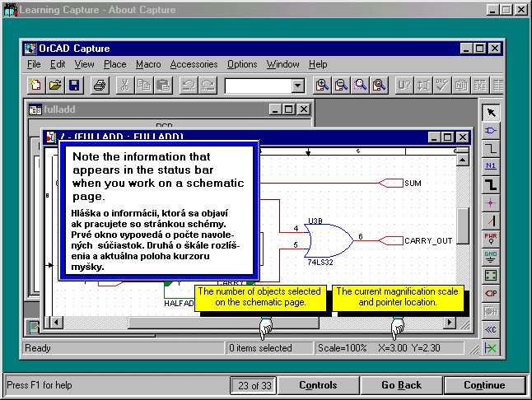Open the Macro menu
The image size is (532, 400).
[x=148, y=64]
